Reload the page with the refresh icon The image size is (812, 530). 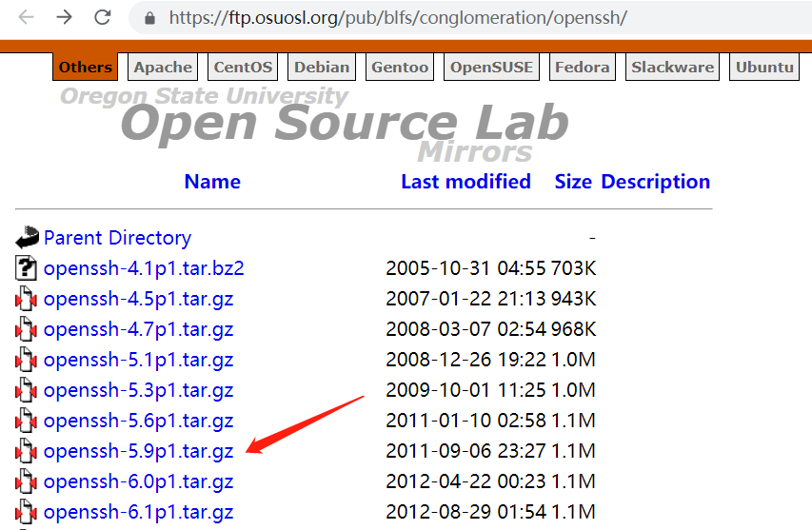pyautogui.click(x=103, y=17)
